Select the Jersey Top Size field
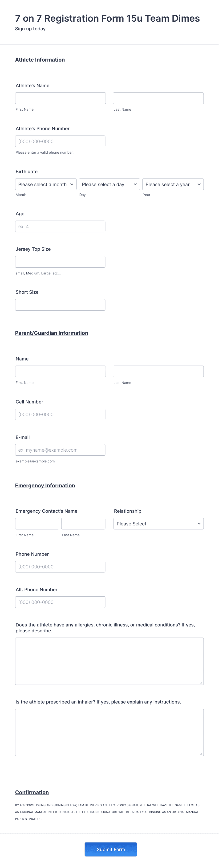Screen dimensions: 219x868 (x=60, y=262)
